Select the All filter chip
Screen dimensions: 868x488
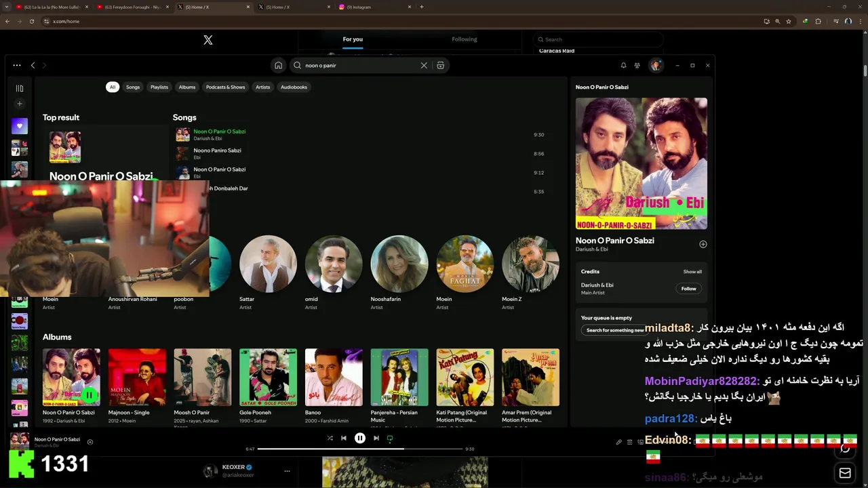pos(113,87)
